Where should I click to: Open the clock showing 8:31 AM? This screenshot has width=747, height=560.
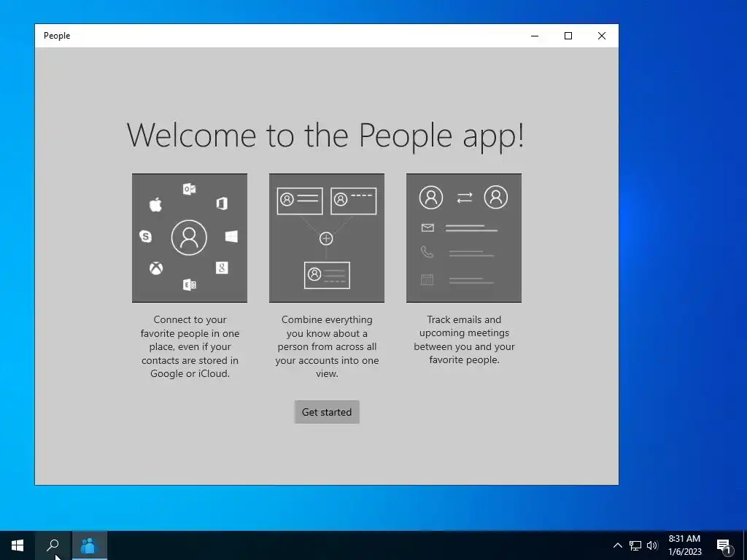(x=684, y=545)
